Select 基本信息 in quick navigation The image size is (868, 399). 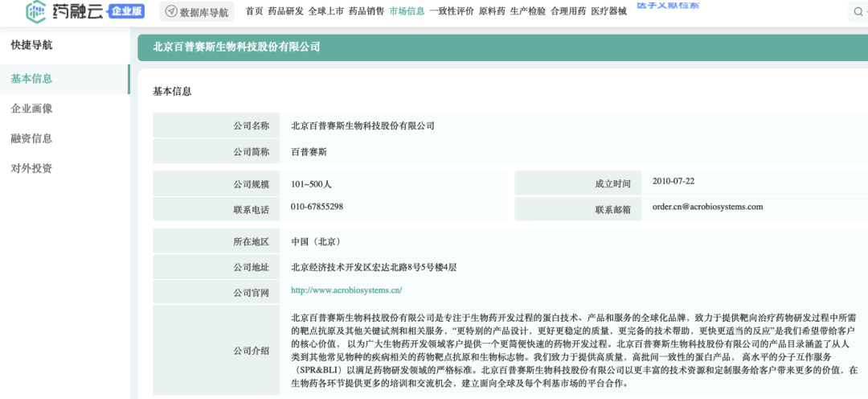click(x=64, y=79)
